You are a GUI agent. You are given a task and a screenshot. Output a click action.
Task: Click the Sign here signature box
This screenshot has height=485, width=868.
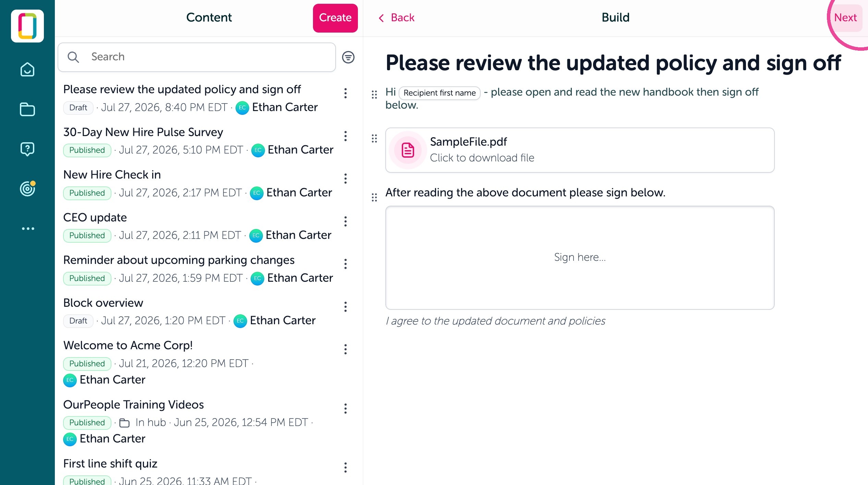pyautogui.click(x=580, y=258)
